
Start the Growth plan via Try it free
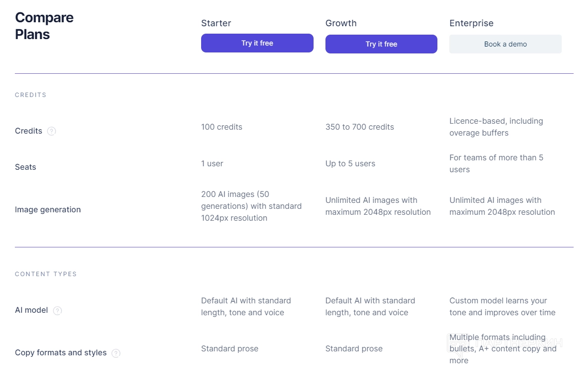pyautogui.click(x=381, y=44)
